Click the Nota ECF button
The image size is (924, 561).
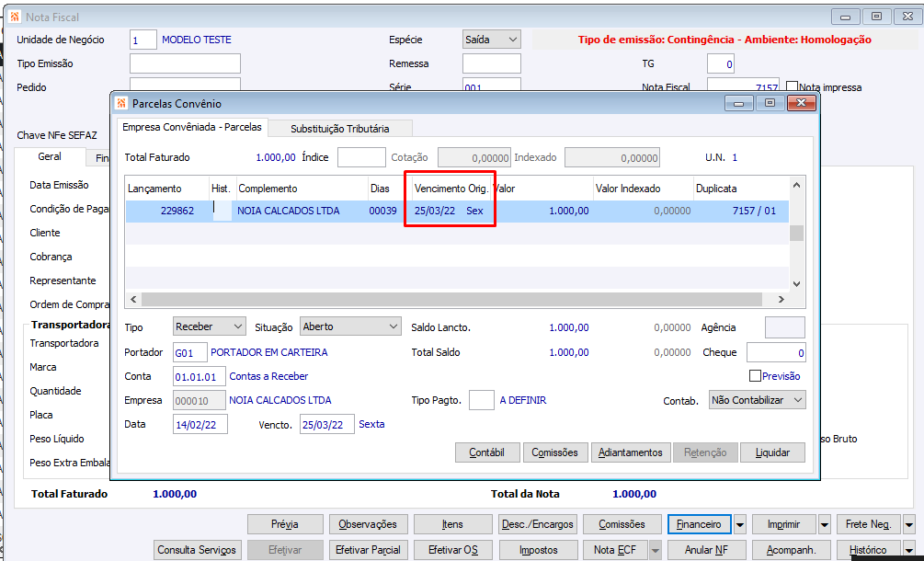tap(615, 550)
